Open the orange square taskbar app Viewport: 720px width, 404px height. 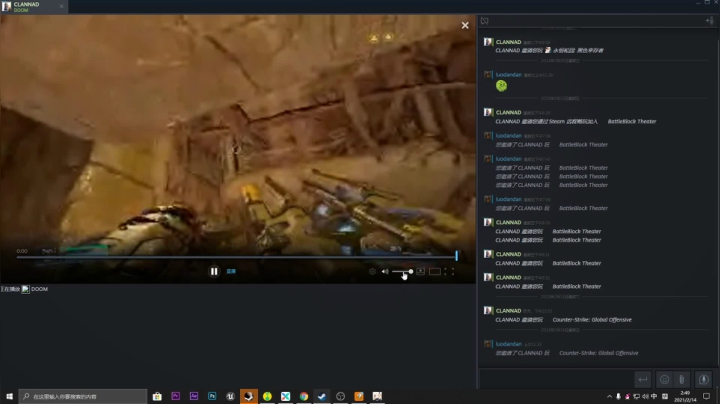tap(359, 396)
